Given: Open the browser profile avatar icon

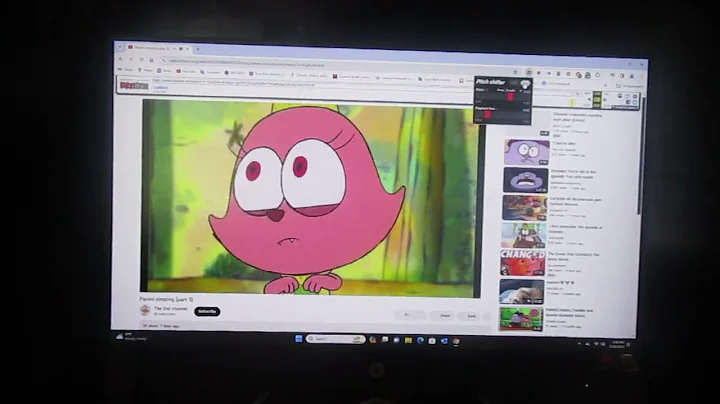Looking at the screenshot, I should pyautogui.click(x=632, y=76).
